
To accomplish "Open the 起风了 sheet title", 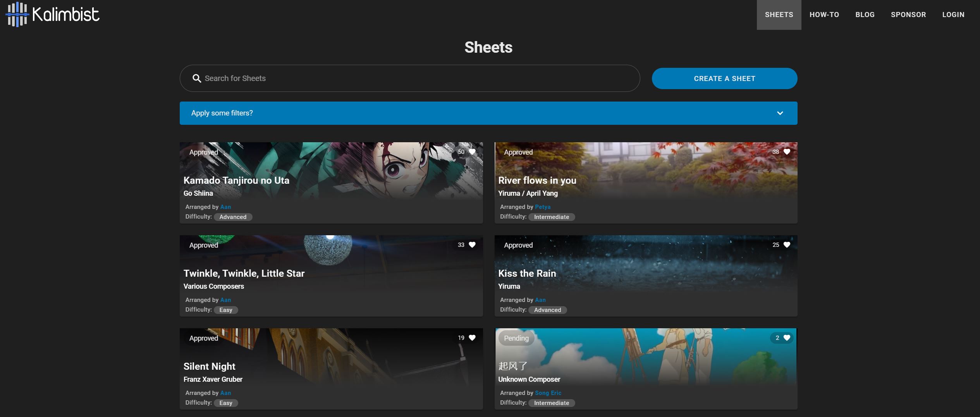I will [513, 366].
